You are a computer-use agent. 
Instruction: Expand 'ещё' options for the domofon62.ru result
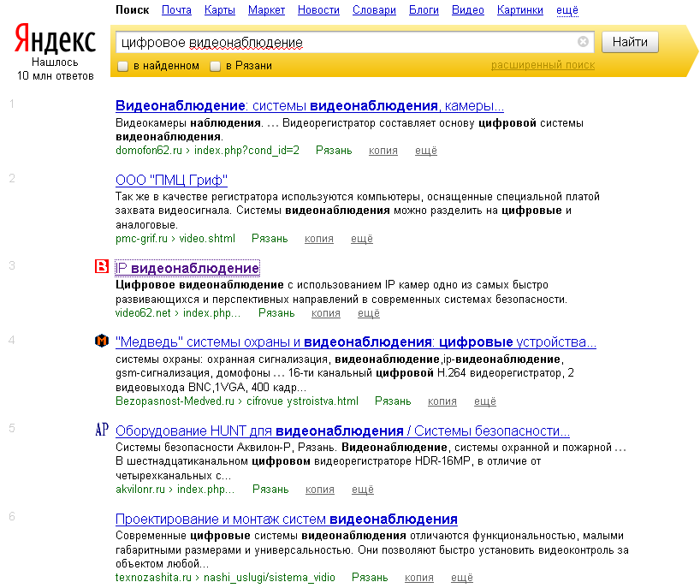(x=425, y=151)
